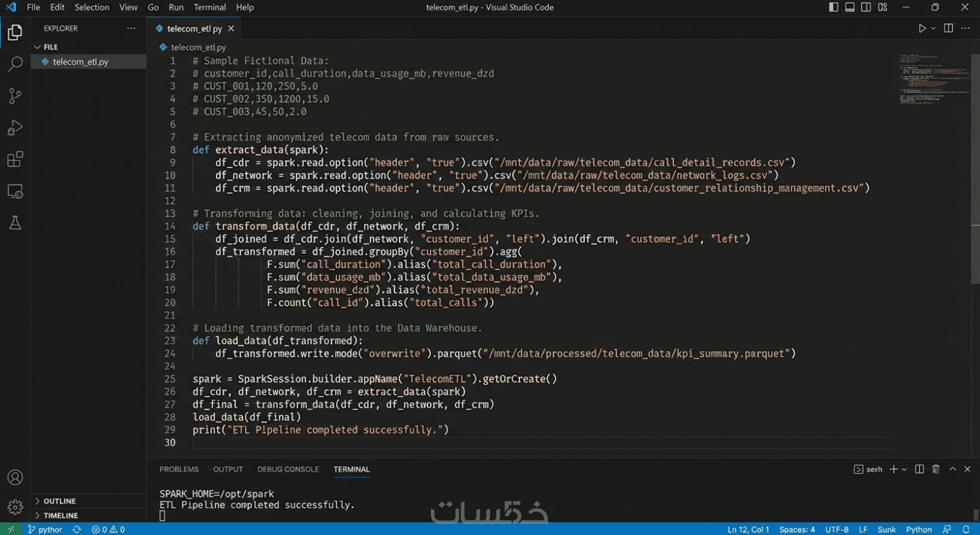Select telecom_etl.py in the Explorer tree
The width and height of the screenshot is (980, 535).
(x=88, y=62)
